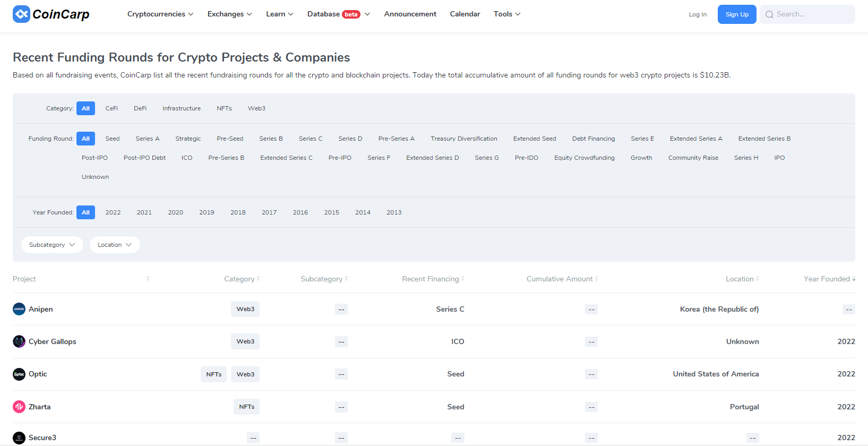This screenshot has width=868, height=446.
Task: Open the Subcategory filter dropdown
Action: click(x=52, y=245)
